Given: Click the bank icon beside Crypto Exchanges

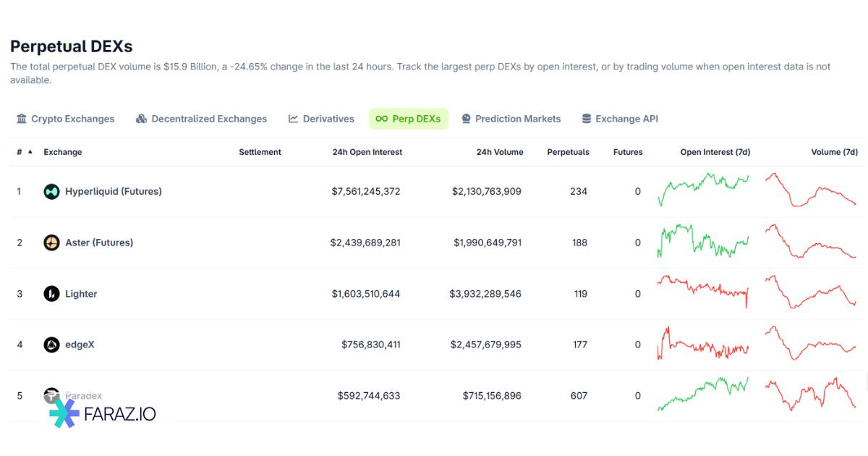Looking at the screenshot, I should coord(22,119).
